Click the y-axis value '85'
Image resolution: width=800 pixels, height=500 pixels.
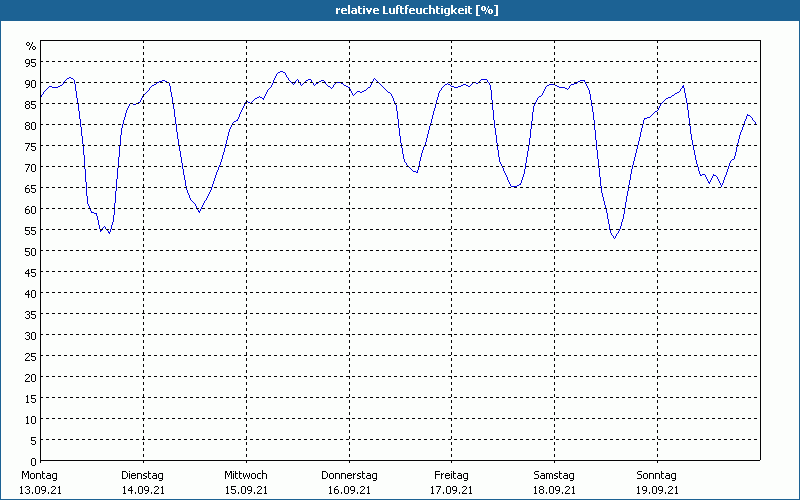(x=31, y=104)
